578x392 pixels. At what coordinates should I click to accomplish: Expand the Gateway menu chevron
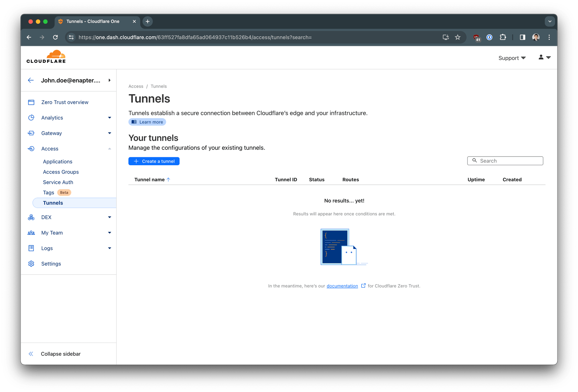click(109, 133)
